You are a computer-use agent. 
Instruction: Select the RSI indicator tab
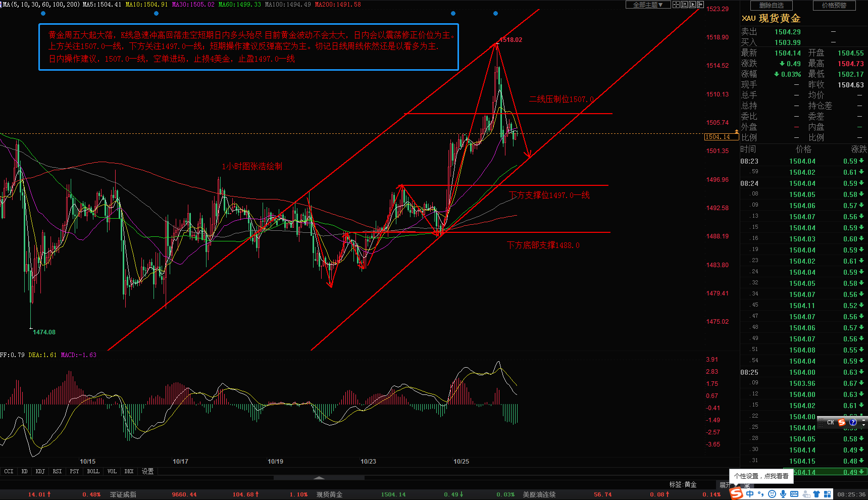(57, 471)
